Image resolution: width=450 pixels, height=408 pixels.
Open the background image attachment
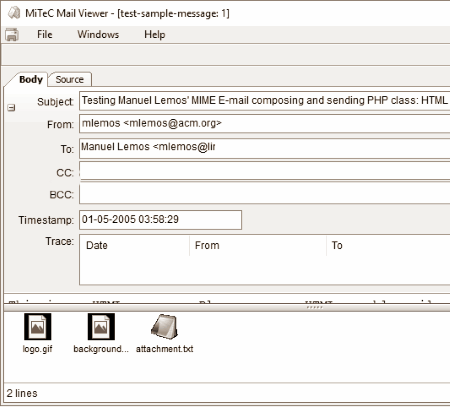pos(101,333)
